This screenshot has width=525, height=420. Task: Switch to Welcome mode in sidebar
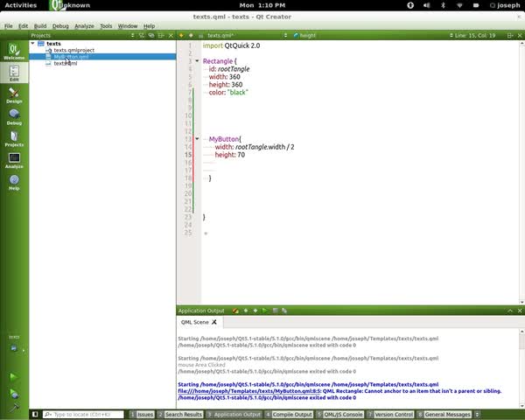(x=14, y=51)
